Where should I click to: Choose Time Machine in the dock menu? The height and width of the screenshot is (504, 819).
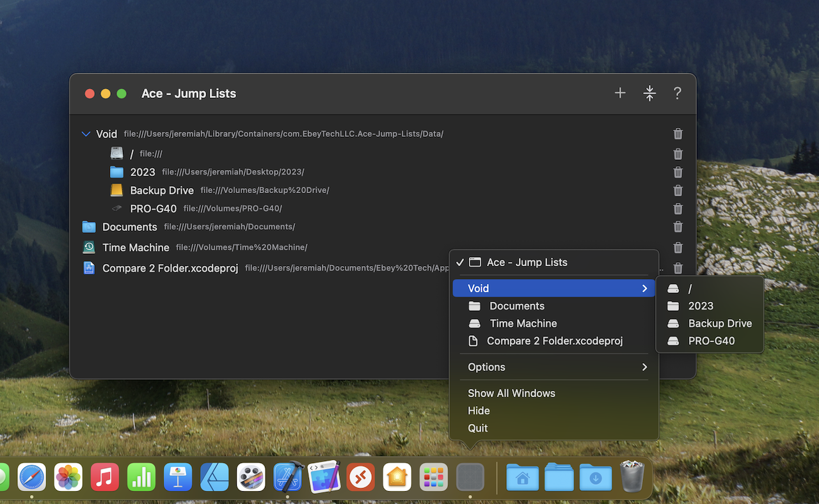[x=554, y=323]
